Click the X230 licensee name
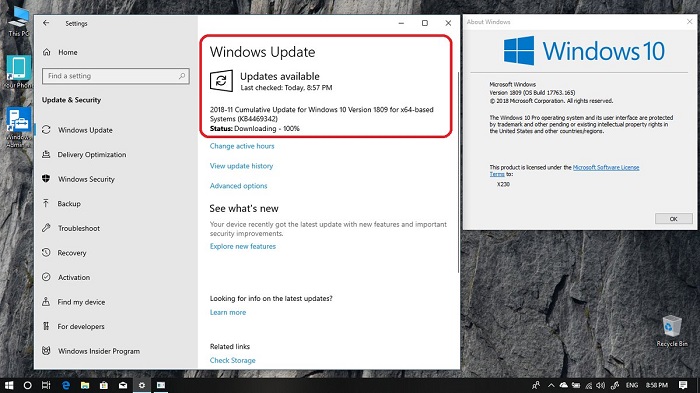The width and height of the screenshot is (700, 393). 503,184
